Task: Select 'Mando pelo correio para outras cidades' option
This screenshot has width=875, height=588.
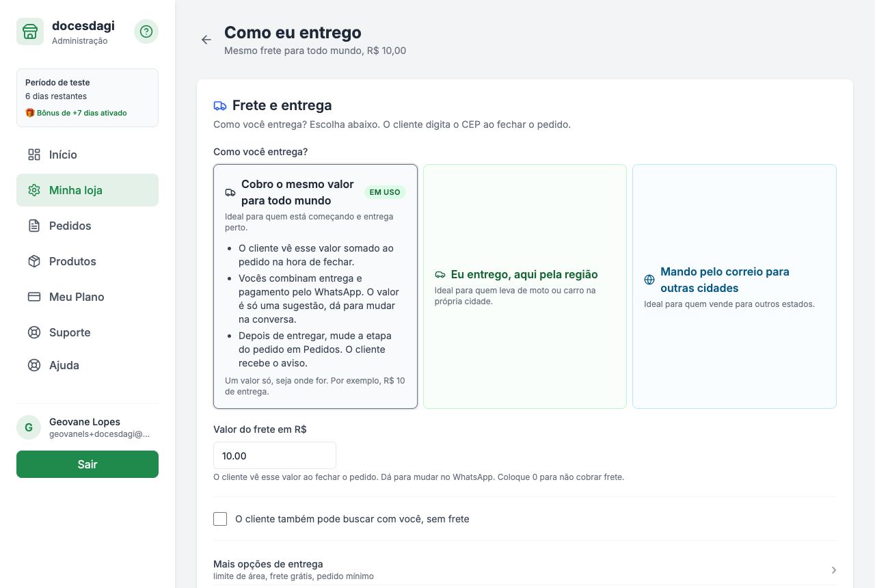Action: click(x=734, y=286)
